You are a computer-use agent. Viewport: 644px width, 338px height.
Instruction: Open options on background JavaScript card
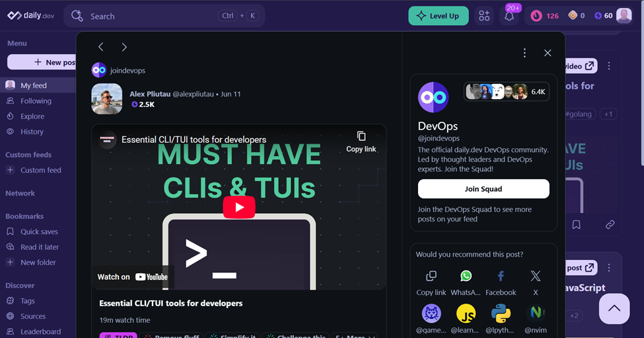[x=609, y=268]
